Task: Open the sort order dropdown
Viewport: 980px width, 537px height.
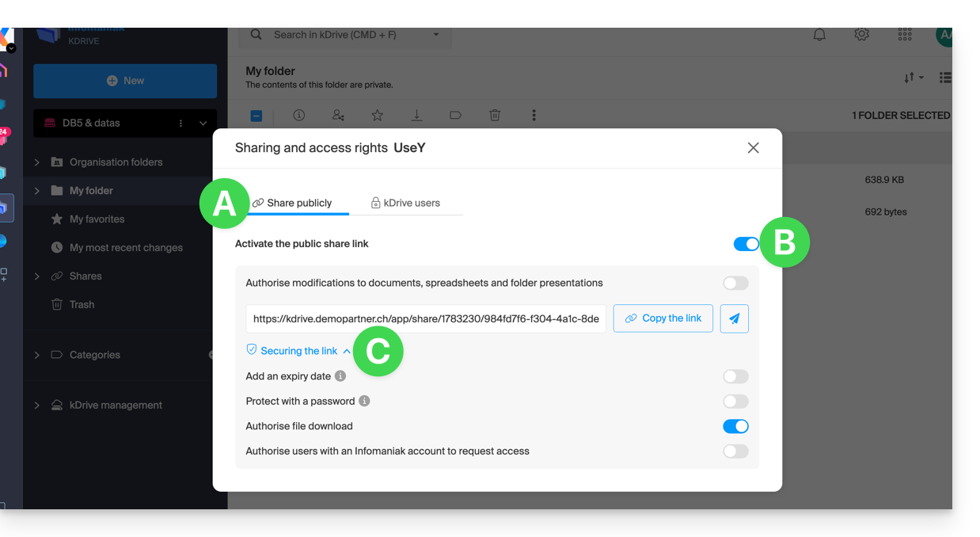Action: 914,78
